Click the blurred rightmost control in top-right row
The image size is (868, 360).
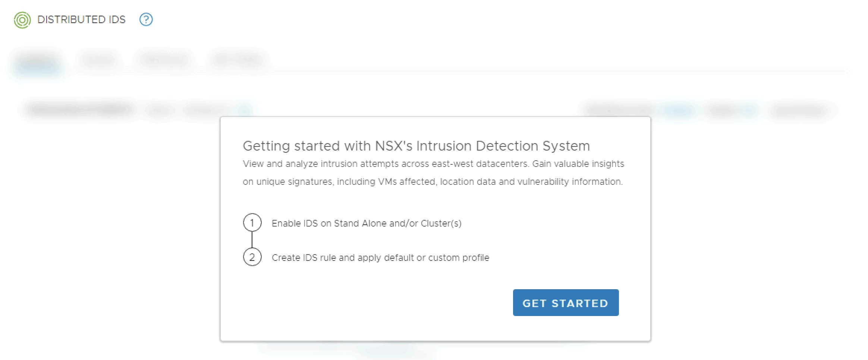point(798,110)
